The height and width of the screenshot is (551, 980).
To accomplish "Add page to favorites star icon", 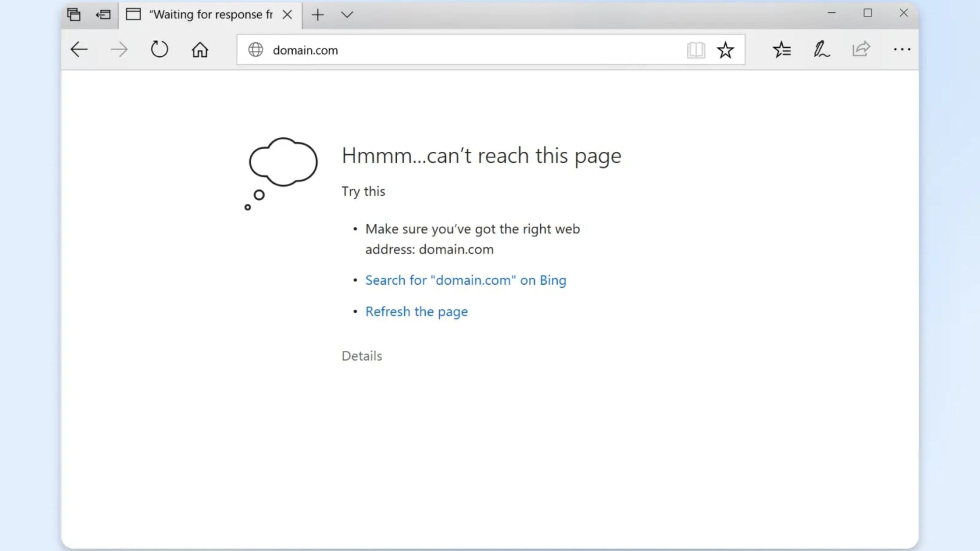I will pos(725,50).
